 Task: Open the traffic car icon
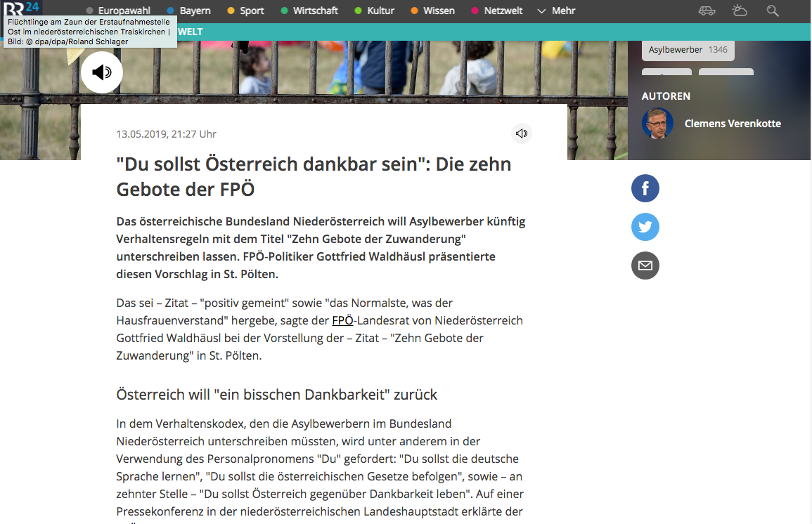click(x=707, y=11)
